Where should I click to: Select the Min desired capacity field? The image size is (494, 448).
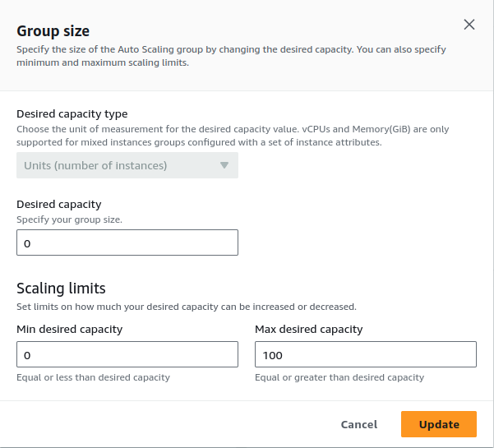tap(127, 354)
